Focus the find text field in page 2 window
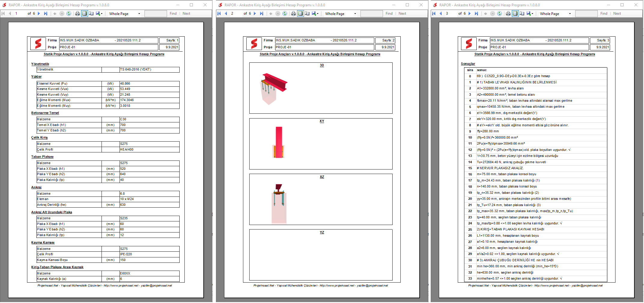This screenshot has height=303, width=644. pyautogui.click(x=372, y=13)
